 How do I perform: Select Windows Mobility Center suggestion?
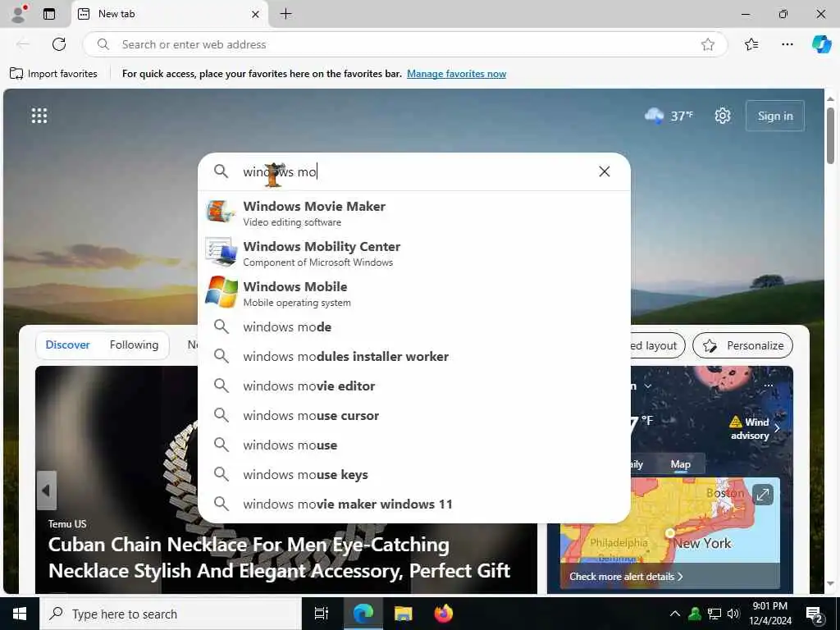414,253
